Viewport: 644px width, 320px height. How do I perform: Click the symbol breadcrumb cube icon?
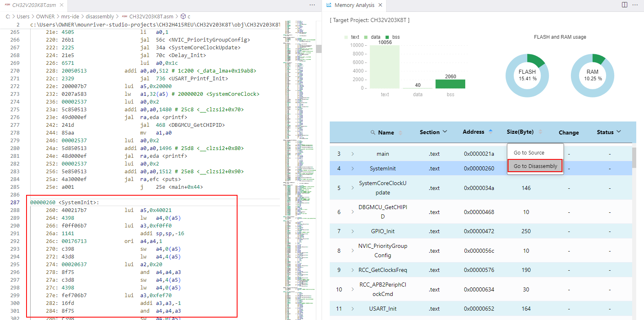183,17
